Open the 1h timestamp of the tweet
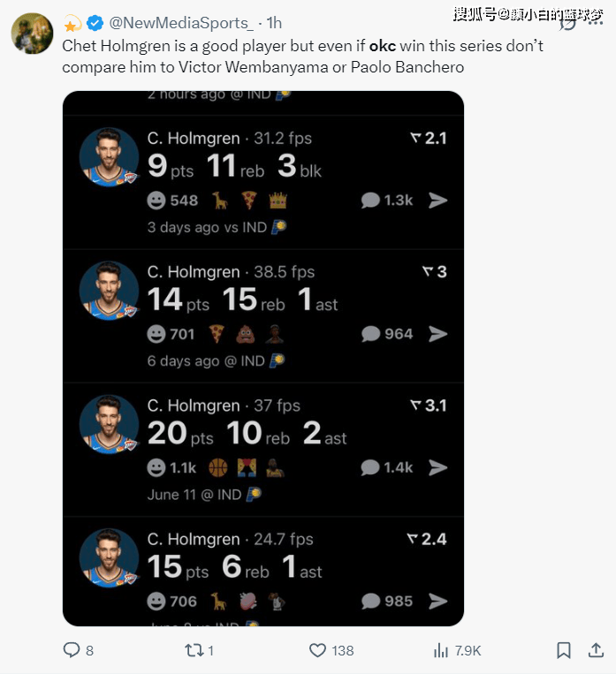Image resolution: width=616 pixels, height=674 pixels. (x=274, y=22)
